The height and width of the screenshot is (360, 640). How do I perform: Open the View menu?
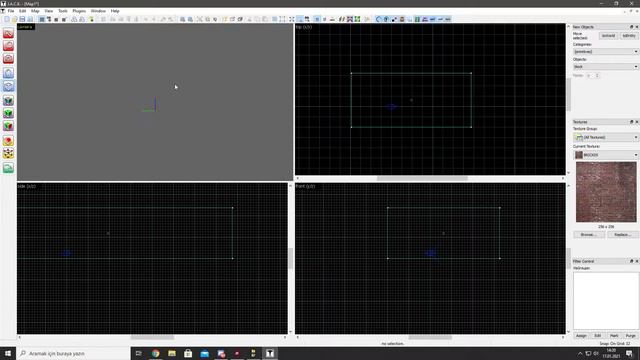pyautogui.click(x=49, y=11)
